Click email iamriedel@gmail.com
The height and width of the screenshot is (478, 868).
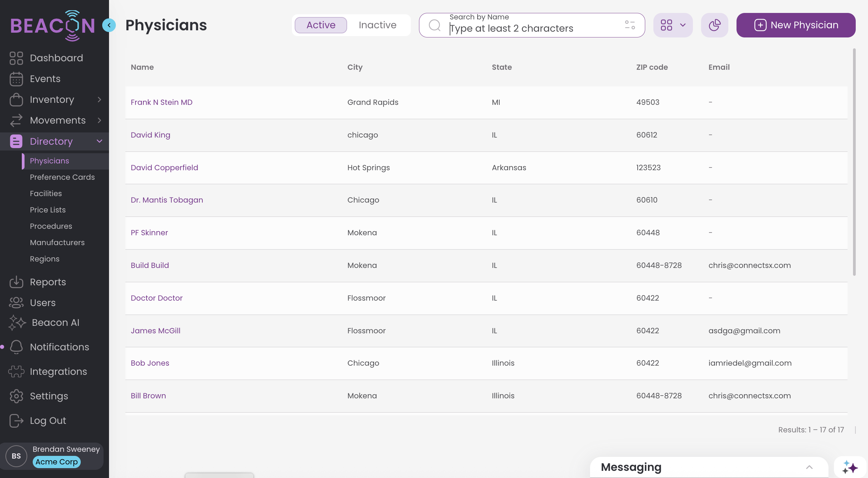tap(750, 363)
